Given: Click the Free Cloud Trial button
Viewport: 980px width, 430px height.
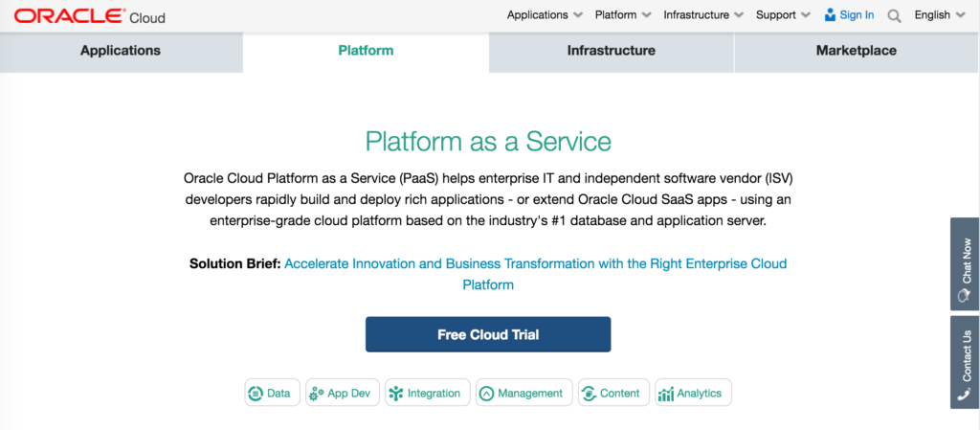Looking at the screenshot, I should [x=488, y=334].
